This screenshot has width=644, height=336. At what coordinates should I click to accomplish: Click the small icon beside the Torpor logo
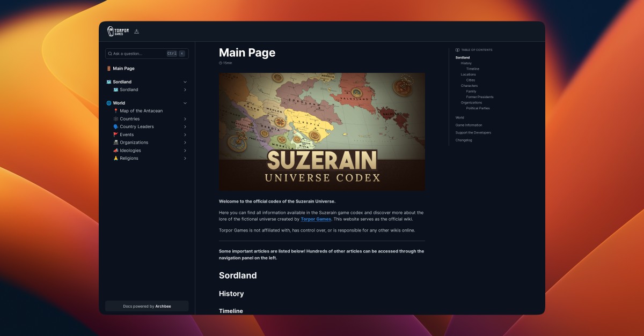[136, 31]
